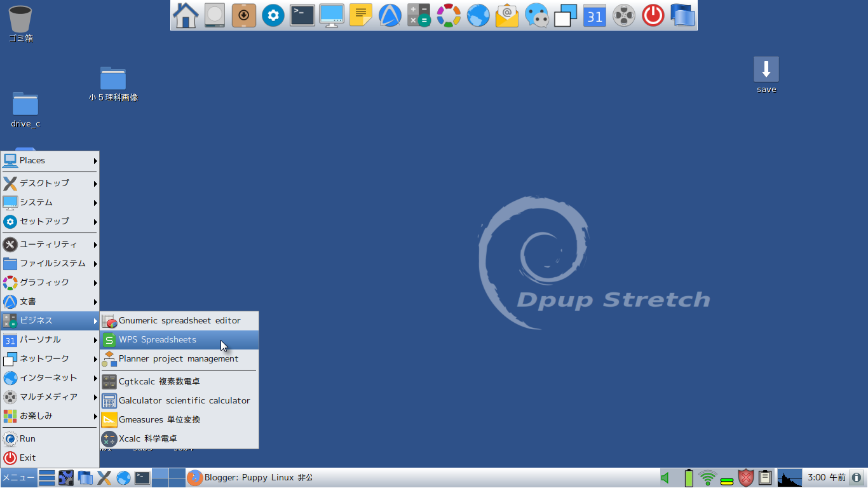The image size is (868, 488).
Task: Click the show-desktop stacked bars taskbar icon
Action: coord(47,478)
